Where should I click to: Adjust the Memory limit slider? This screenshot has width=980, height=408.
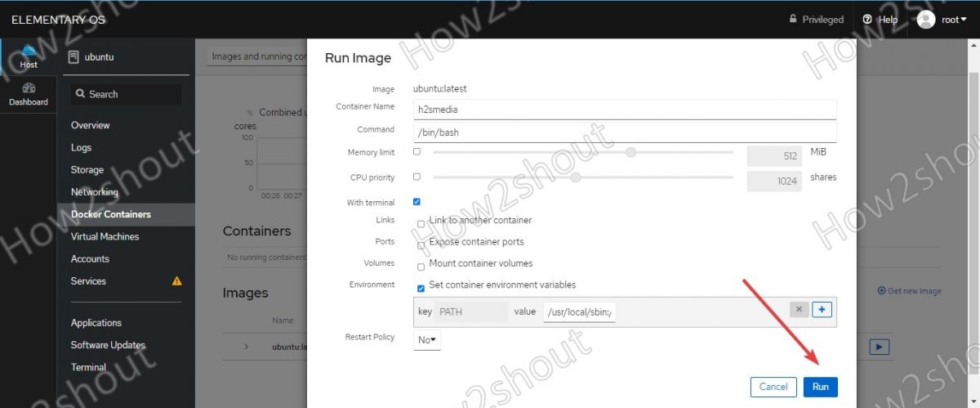click(x=630, y=152)
